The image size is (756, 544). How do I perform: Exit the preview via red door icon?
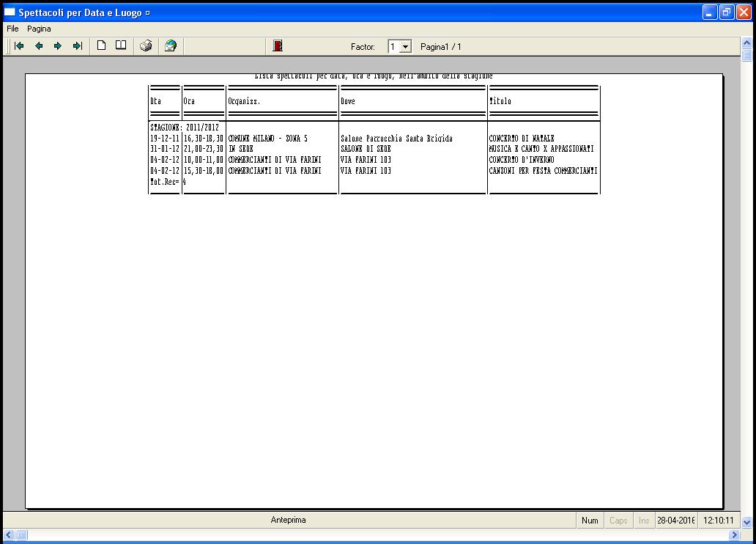click(278, 46)
